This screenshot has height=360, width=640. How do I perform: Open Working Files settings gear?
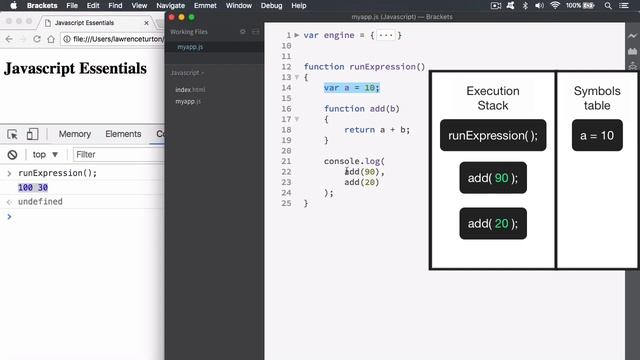coord(242,32)
